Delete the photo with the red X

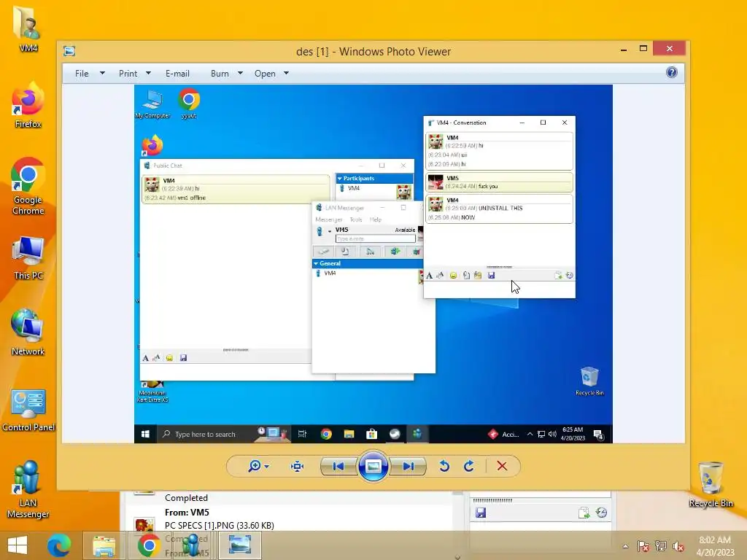point(502,466)
